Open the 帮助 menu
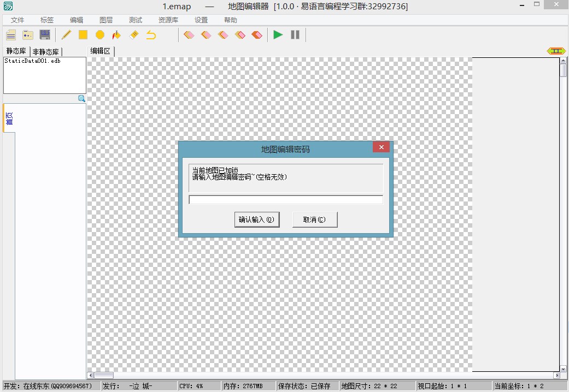The height and width of the screenshot is (392, 569). (x=231, y=20)
